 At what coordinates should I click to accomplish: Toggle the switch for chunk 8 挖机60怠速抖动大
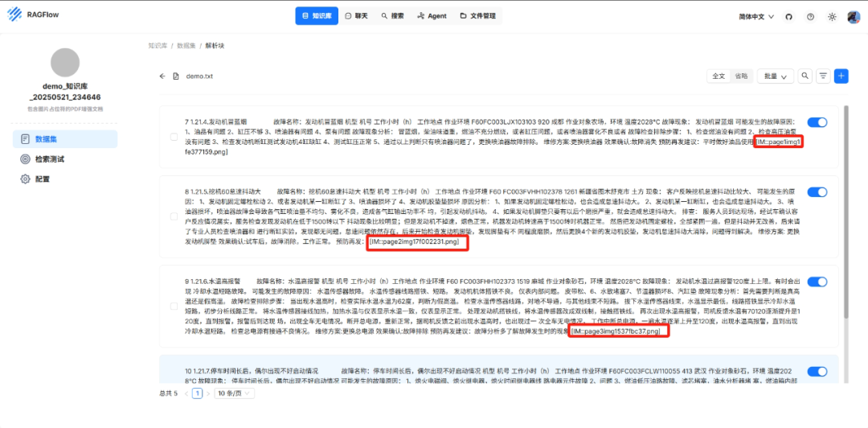[x=817, y=191]
